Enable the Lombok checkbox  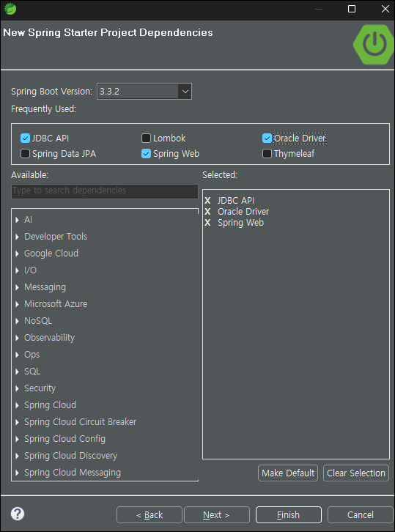[x=146, y=138]
